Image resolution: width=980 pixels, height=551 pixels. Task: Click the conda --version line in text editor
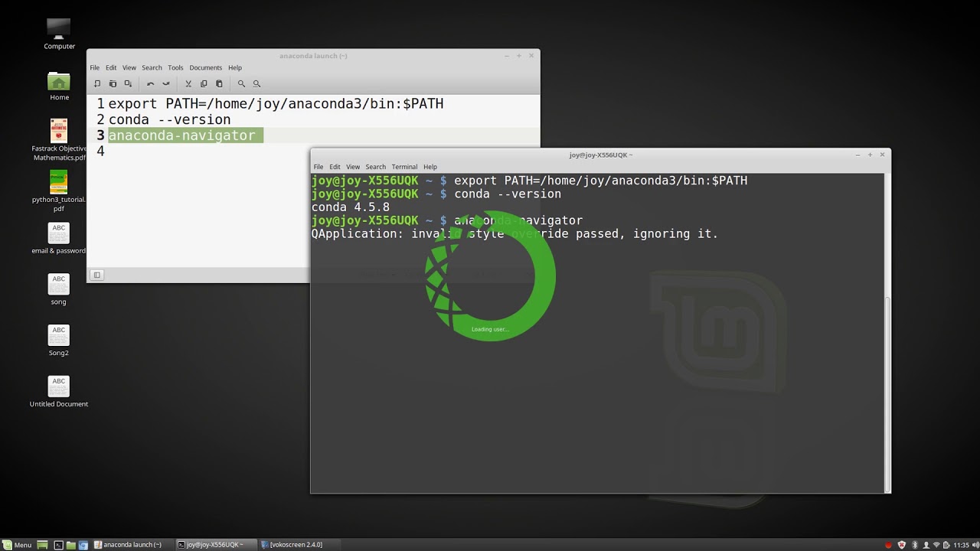point(169,119)
